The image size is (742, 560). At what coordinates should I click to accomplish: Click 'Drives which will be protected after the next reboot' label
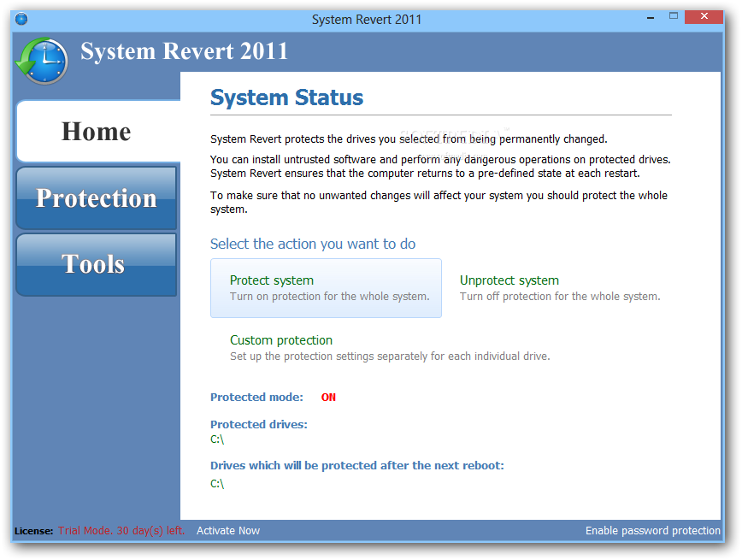pyautogui.click(x=357, y=465)
